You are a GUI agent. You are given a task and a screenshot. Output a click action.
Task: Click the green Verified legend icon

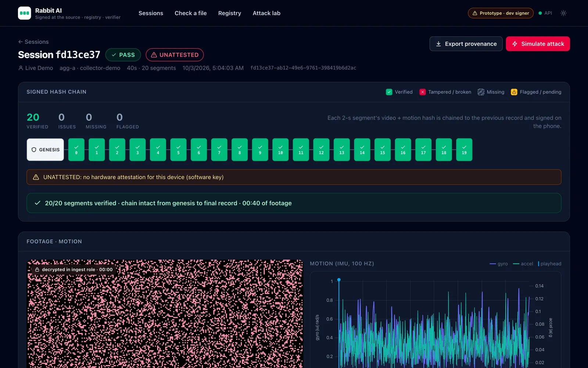click(389, 92)
